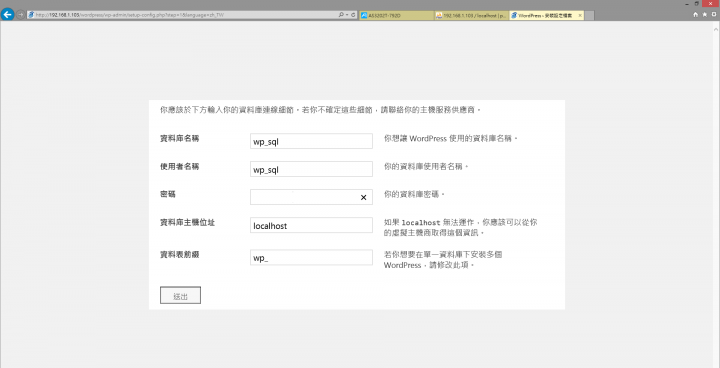Minimize the browser window

coord(688,3)
